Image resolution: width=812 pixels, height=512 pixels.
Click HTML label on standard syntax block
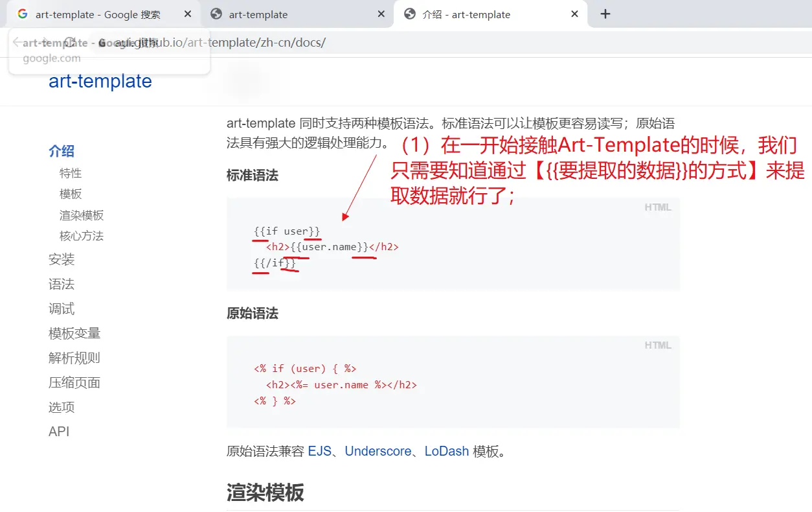(658, 207)
